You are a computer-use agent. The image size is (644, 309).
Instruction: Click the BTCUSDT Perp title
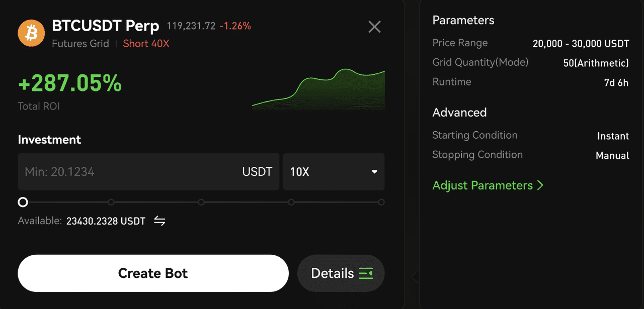[x=106, y=26]
